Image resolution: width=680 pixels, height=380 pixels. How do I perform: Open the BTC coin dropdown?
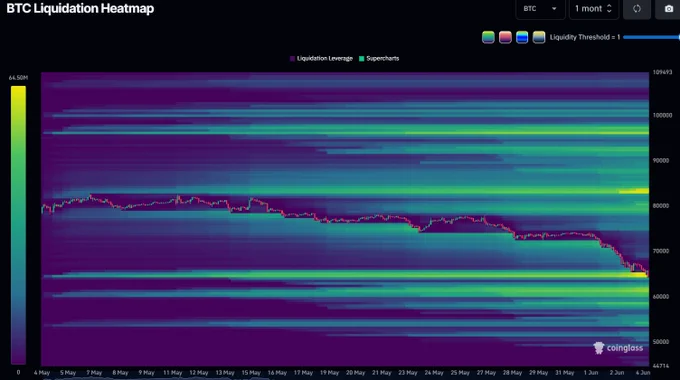540,9
